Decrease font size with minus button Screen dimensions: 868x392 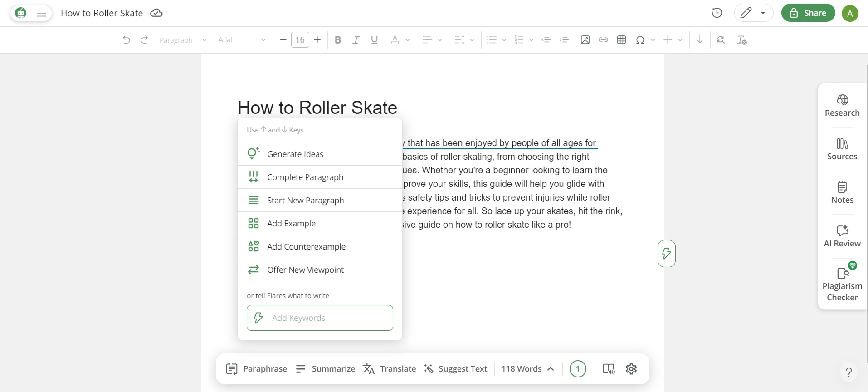pyautogui.click(x=283, y=40)
